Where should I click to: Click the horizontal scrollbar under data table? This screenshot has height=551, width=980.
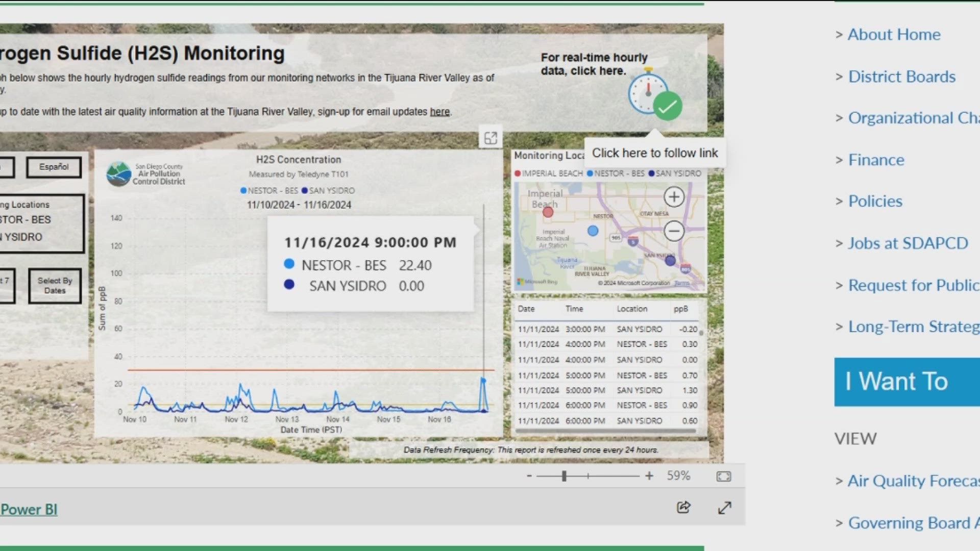pos(605,431)
